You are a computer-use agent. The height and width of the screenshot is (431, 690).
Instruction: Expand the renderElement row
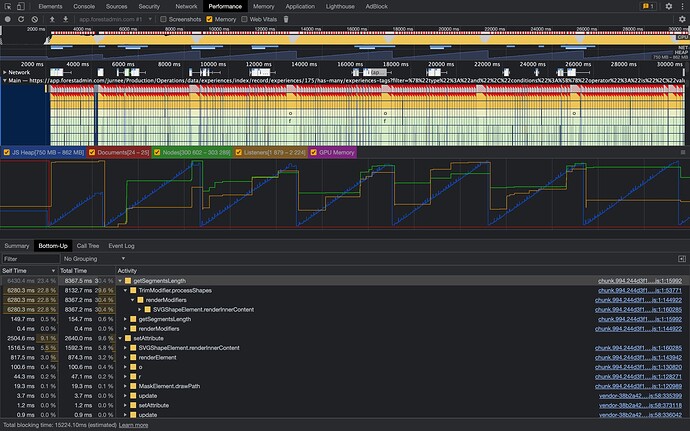click(x=125, y=357)
